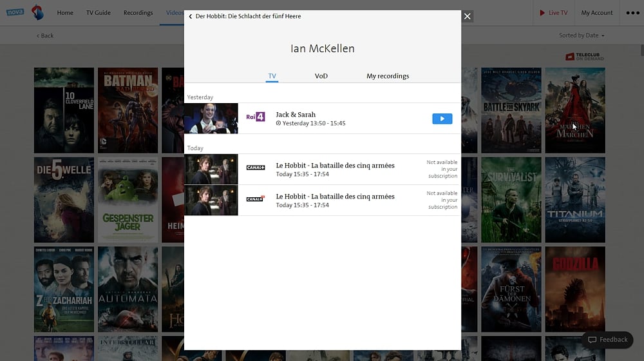644x361 pixels.
Task: Open 10 Cloverfield Lane poster
Action: (64, 111)
